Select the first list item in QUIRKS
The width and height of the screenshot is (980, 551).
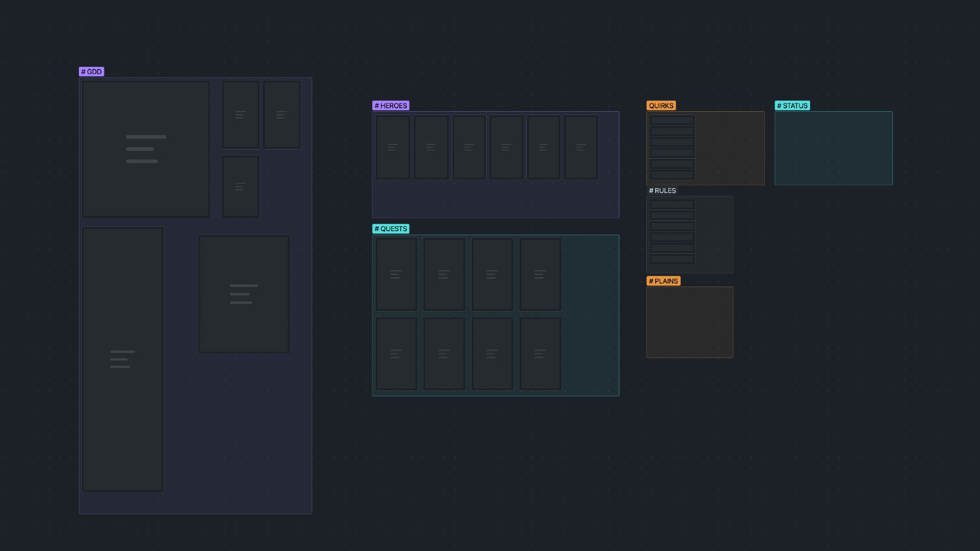672,120
